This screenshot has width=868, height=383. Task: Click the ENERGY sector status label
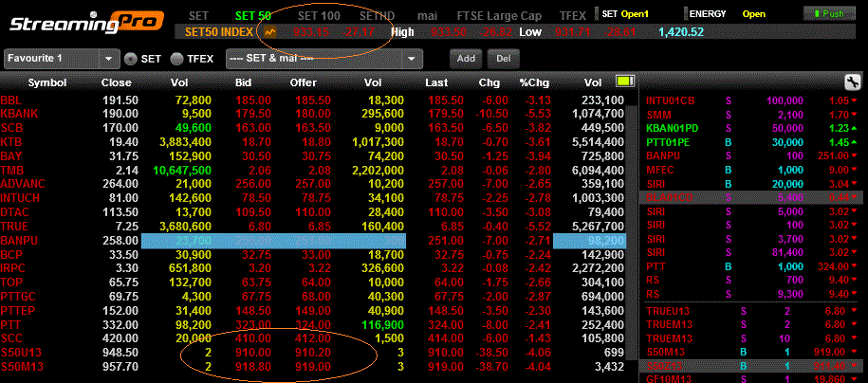[708, 14]
